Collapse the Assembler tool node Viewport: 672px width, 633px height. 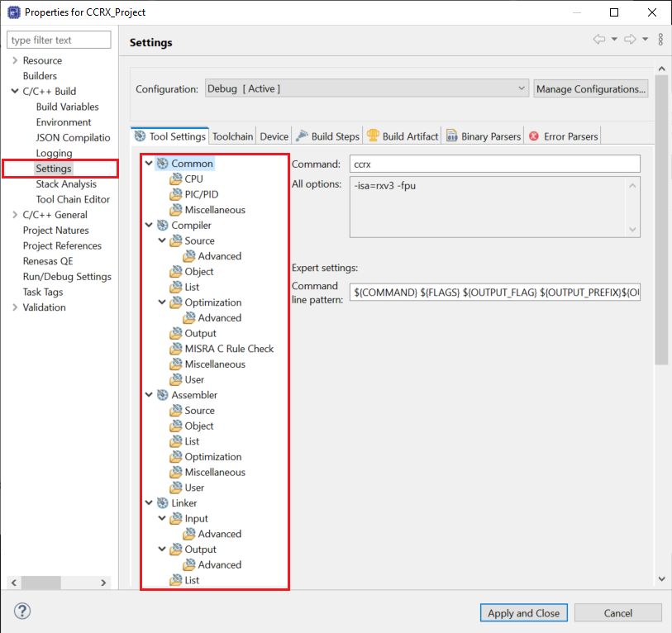coord(149,394)
